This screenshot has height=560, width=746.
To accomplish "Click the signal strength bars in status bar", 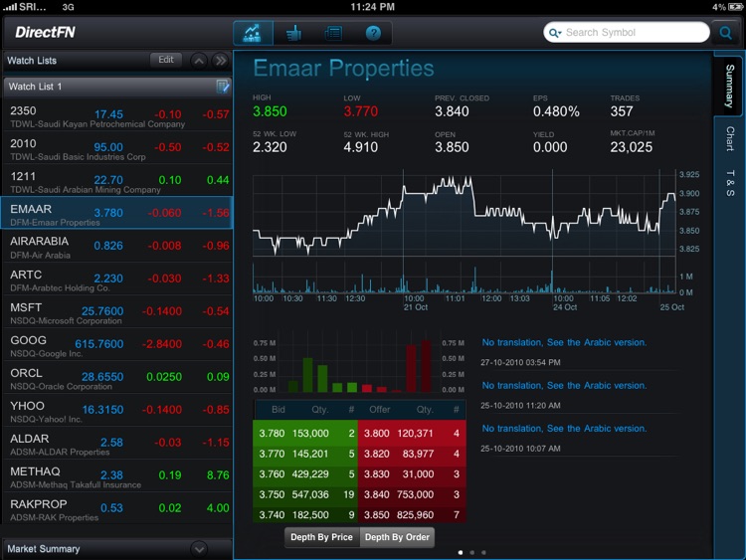I will [x=10, y=7].
